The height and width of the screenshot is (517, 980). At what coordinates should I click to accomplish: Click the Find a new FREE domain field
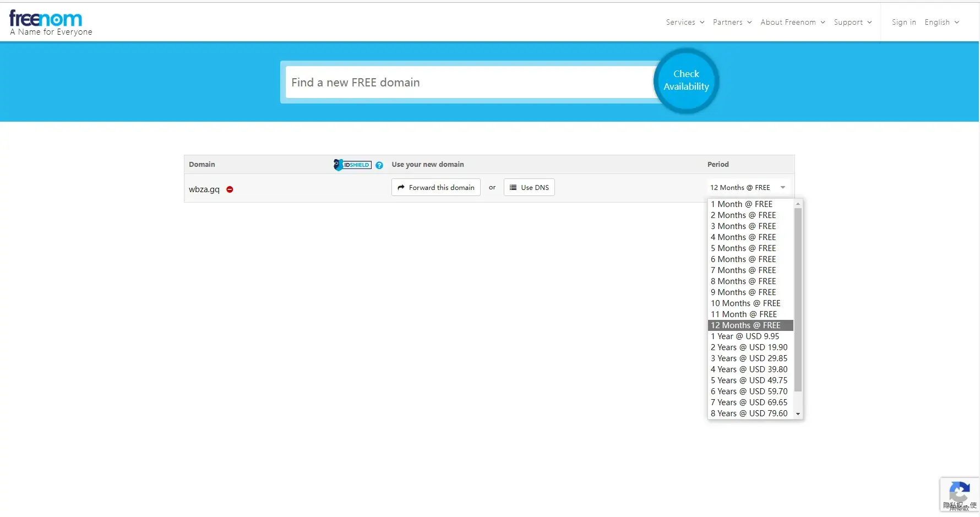(468, 83)
